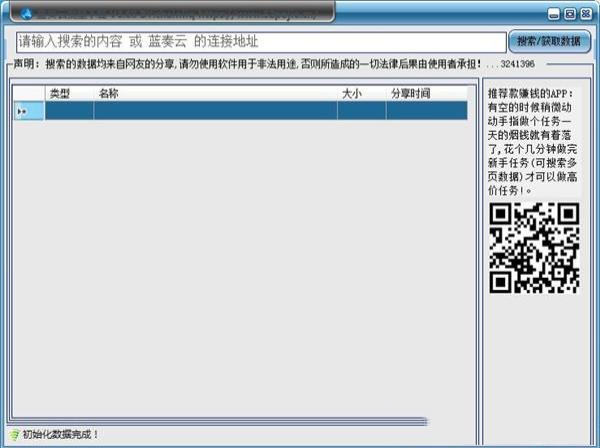Click the 搜索/获取数据 button
The width and height of the screenshot is (600, 448).
[549, 41]
